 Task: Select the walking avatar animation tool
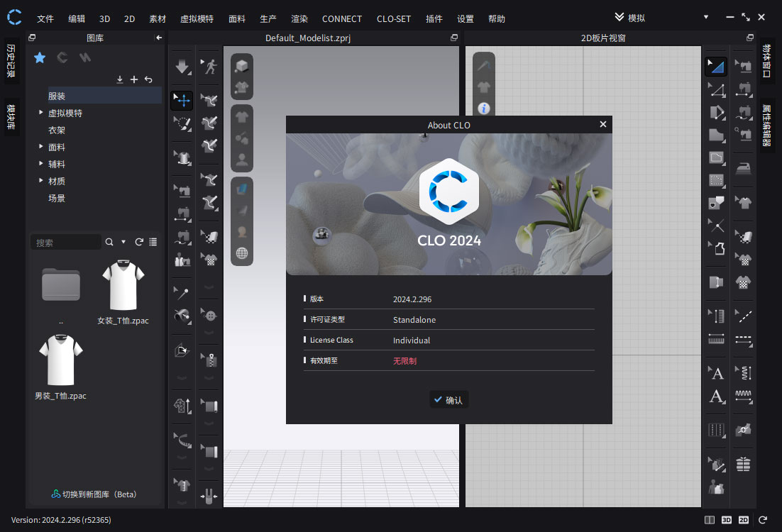coord(209,66)
